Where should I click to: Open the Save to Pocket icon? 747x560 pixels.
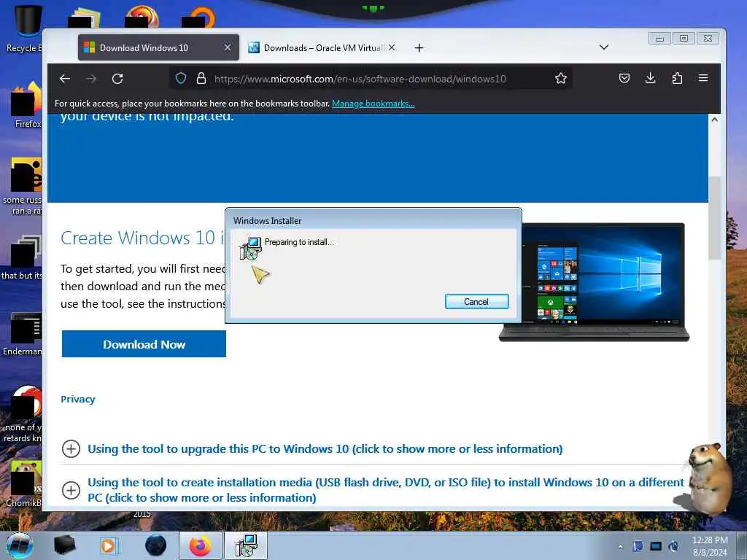pos(624,78)
